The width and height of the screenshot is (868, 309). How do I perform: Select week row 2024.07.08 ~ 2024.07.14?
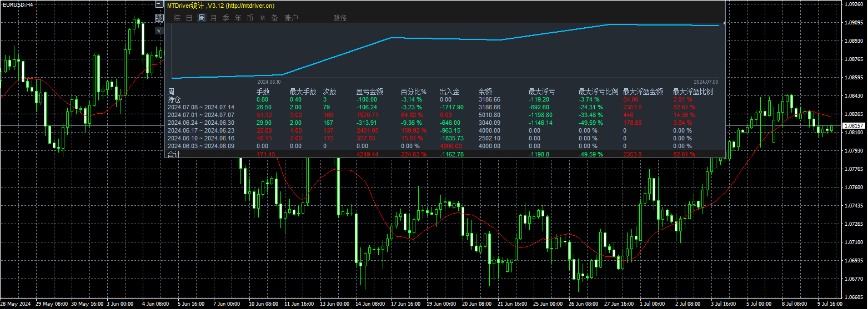[201, 107]
